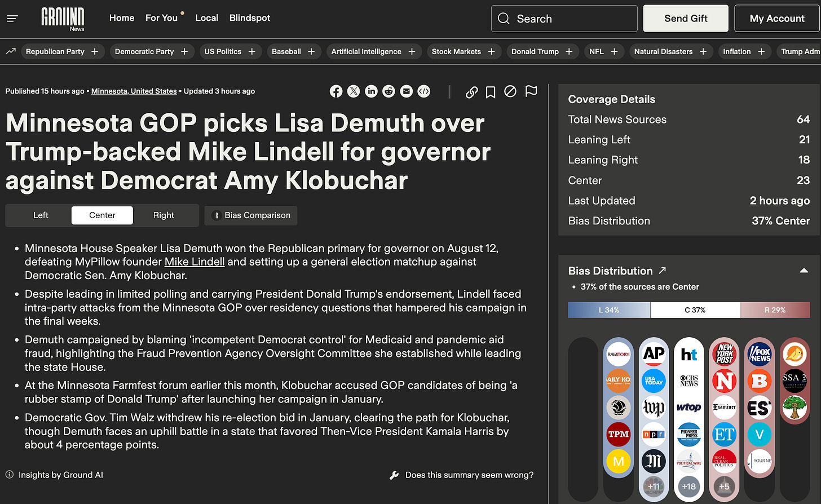The width and height of the screenshot is (821, 504).
Task: Click the R 29% bias bar segment
Action: tap(775, 310)
